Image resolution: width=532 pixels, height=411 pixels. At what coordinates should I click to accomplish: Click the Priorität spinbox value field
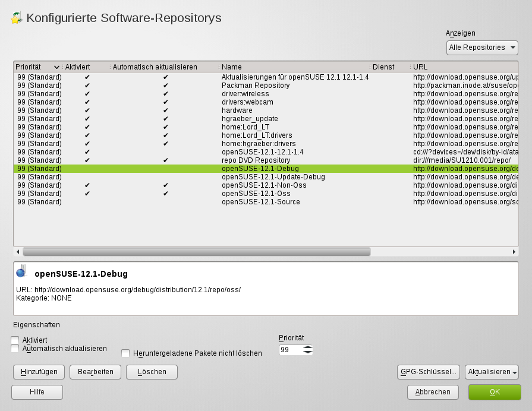point(291,350)
